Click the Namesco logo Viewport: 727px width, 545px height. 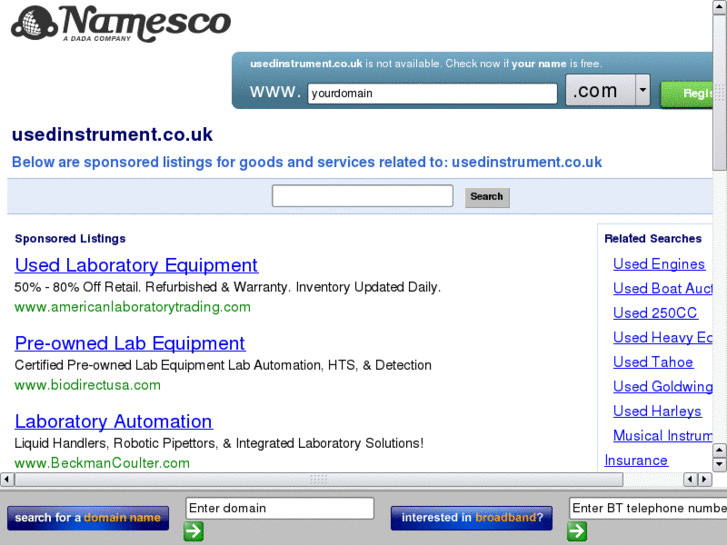tap(121, 24)
